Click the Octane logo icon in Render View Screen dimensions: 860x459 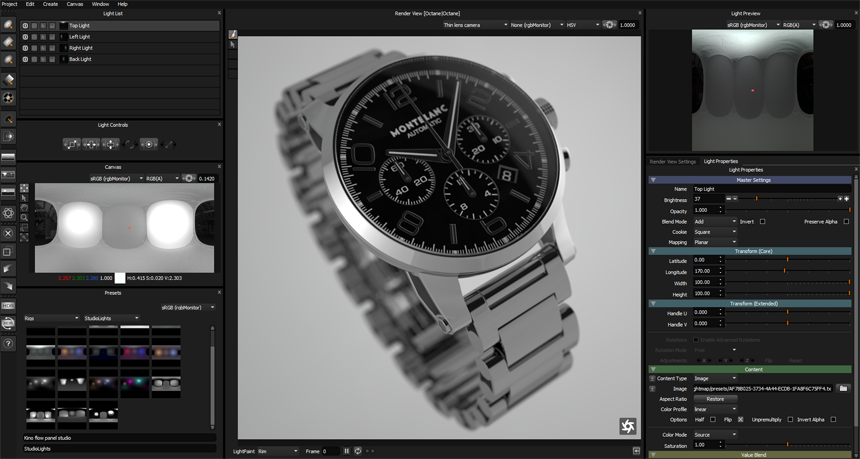click(628, 426)
